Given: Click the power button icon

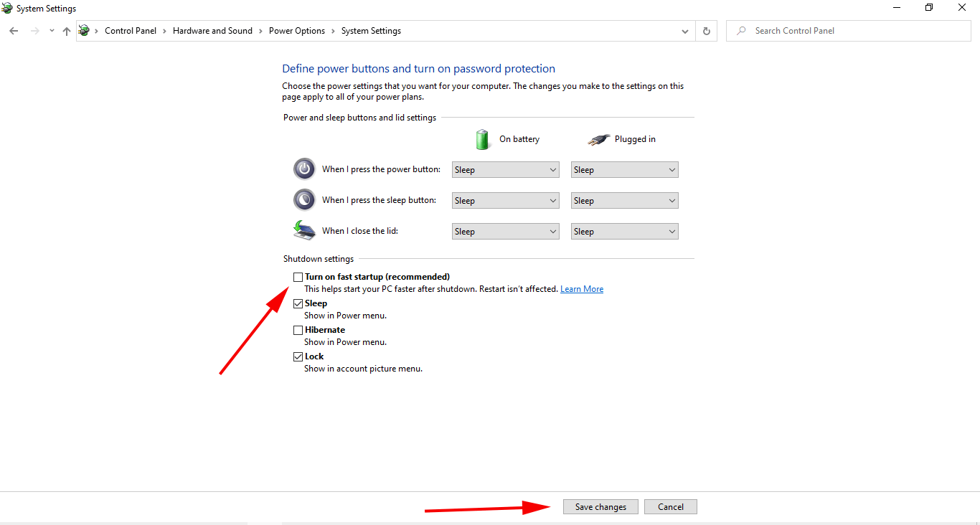Looking at the screenshot, I should click(x=304, y=169).
